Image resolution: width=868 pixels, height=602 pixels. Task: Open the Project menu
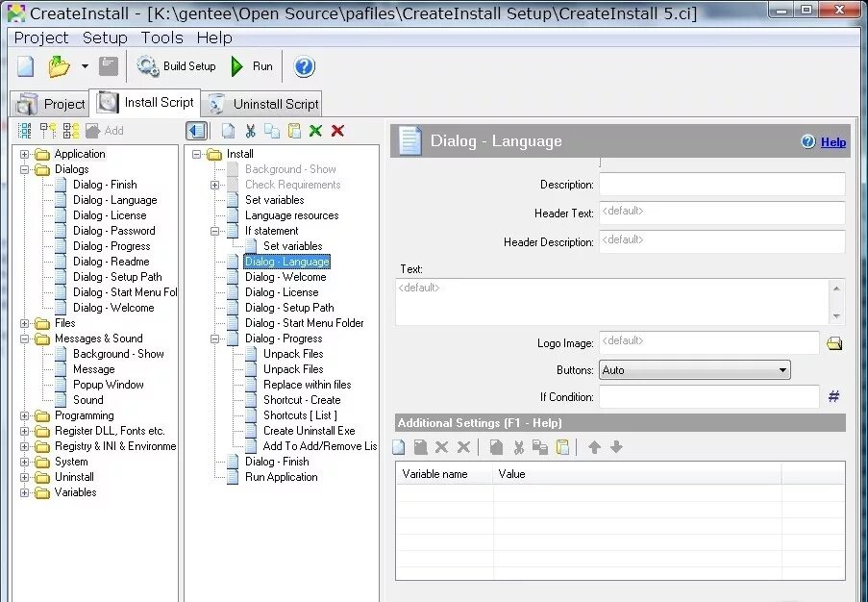[41, 38]
